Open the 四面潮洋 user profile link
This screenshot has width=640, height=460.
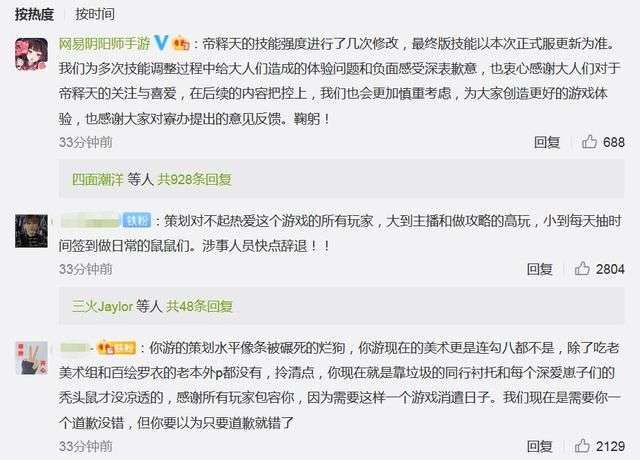tap(98, 179)
